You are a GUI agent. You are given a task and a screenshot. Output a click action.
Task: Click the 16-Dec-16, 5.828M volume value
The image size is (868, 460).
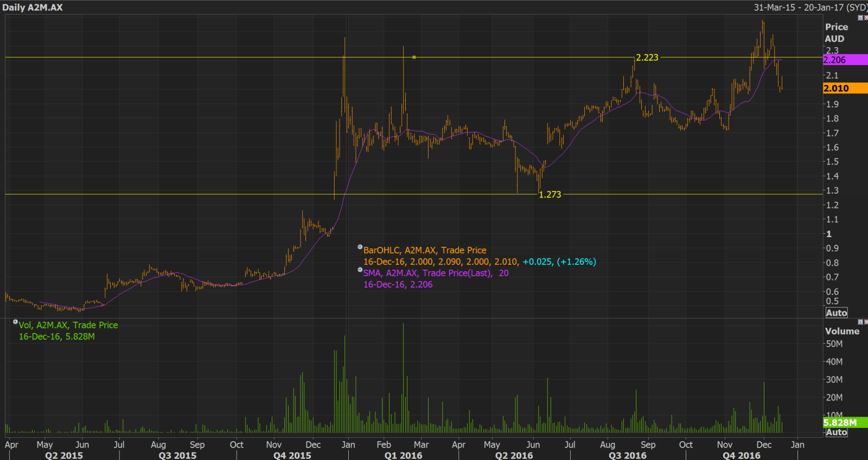[x=57, y=337]
